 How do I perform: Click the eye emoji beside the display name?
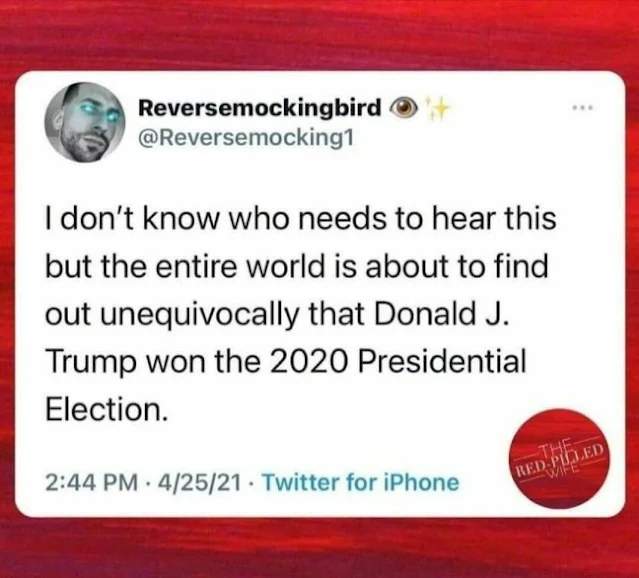[x=405, y=107]
